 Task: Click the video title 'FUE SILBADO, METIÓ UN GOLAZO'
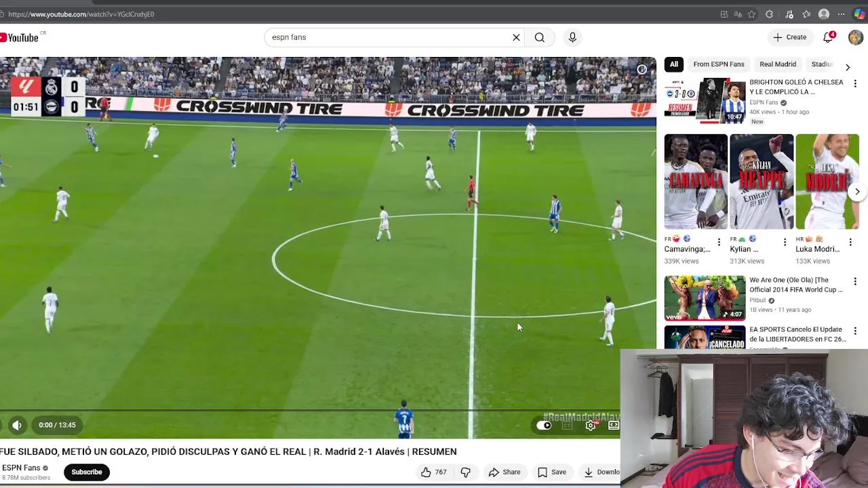tap(229, 451)
